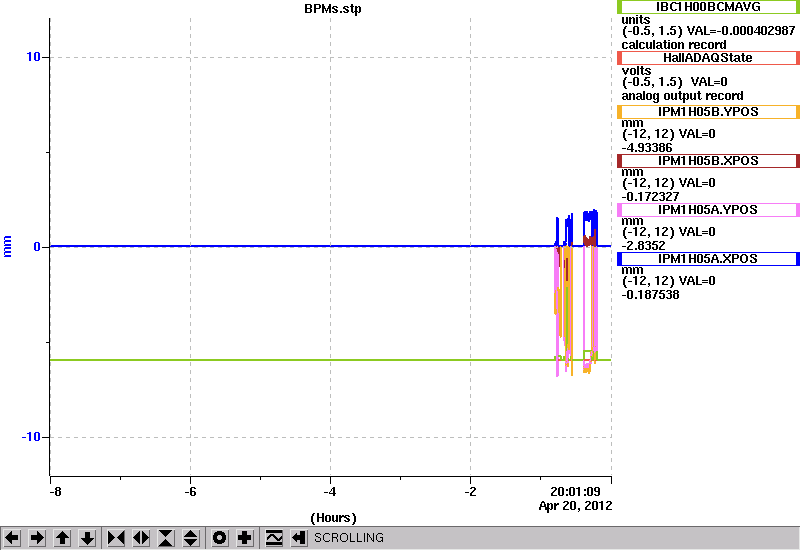Click the 'analog output record' description text
800x550 pixels.
[x=682, y=96]
